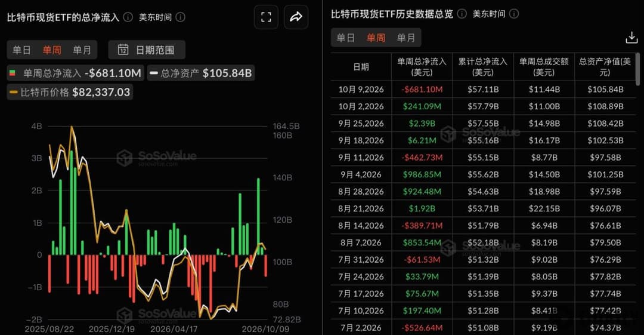Click the -$681.10M table cell
Image resolution: width=644 pixels, height=335 pixels.
pos(422,90)
